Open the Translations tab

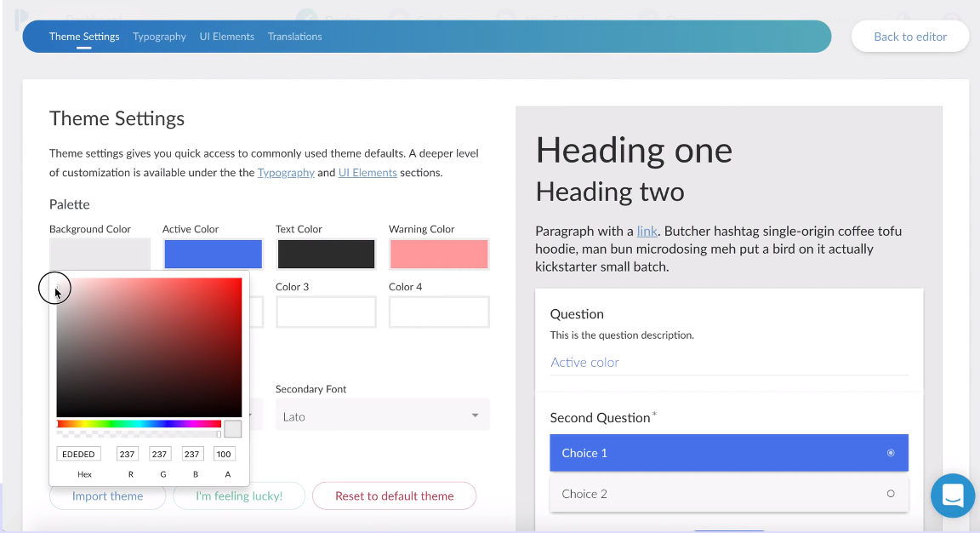(295, 37)
